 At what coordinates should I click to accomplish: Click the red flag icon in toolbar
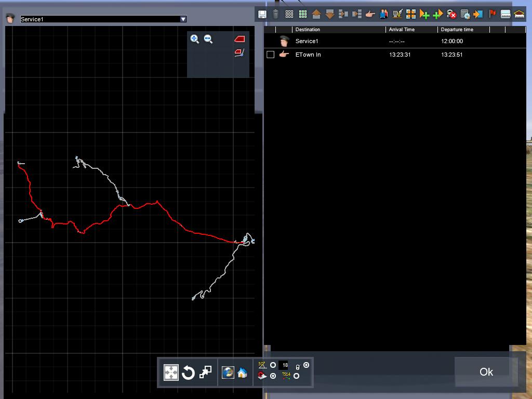[493, 15]
